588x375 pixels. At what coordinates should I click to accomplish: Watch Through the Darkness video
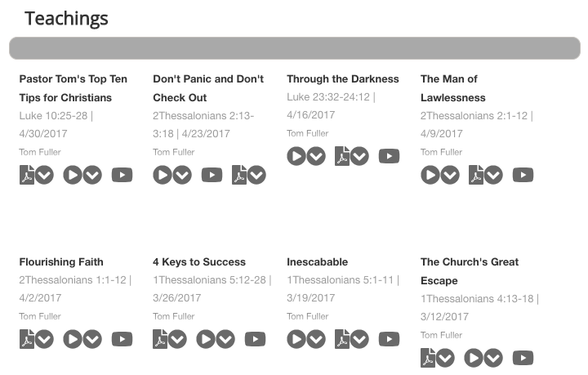(x=389, y=156)
